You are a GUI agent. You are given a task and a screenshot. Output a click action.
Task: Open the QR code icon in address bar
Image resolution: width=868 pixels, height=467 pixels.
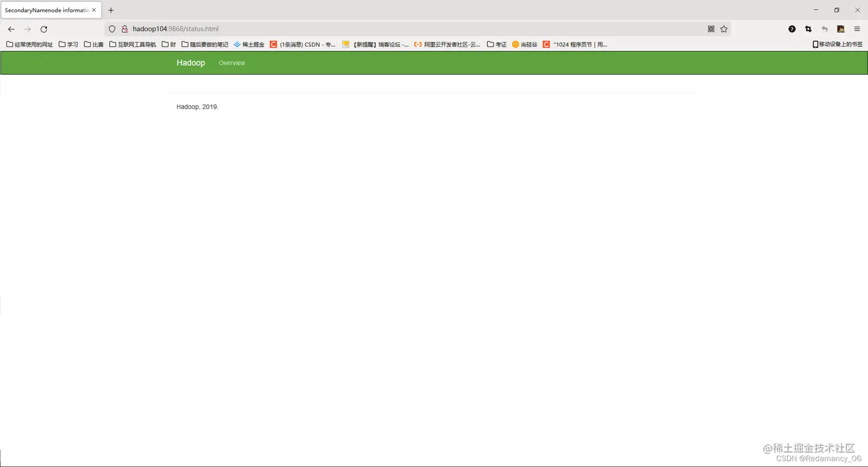[x=711, y=29]
